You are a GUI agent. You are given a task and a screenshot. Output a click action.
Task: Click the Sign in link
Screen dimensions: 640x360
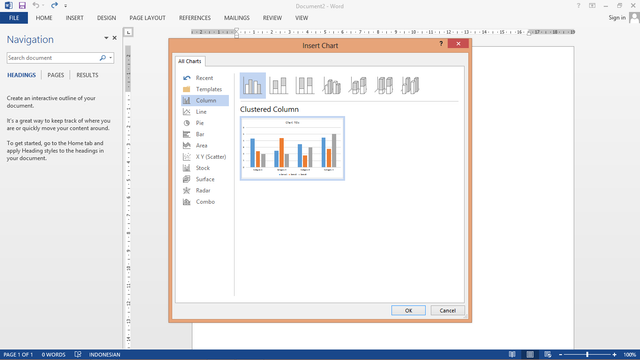pyautogui.click(x=617, y=18)
